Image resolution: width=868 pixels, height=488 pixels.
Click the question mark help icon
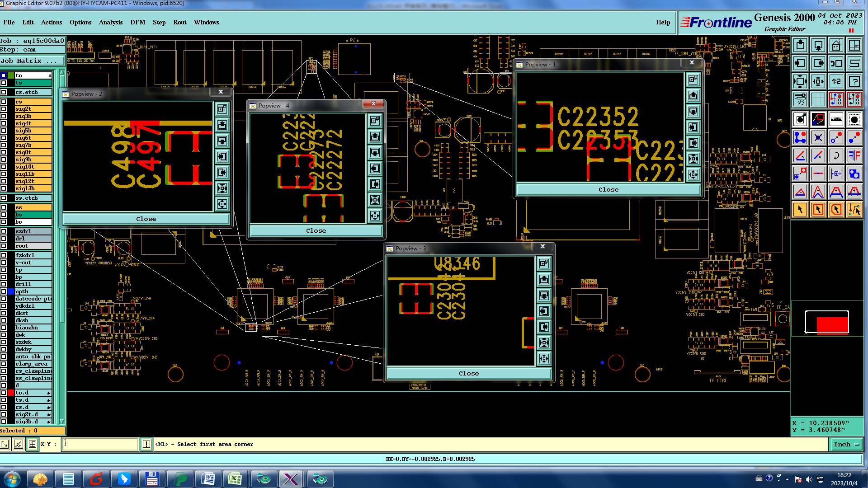pos(854,81)
